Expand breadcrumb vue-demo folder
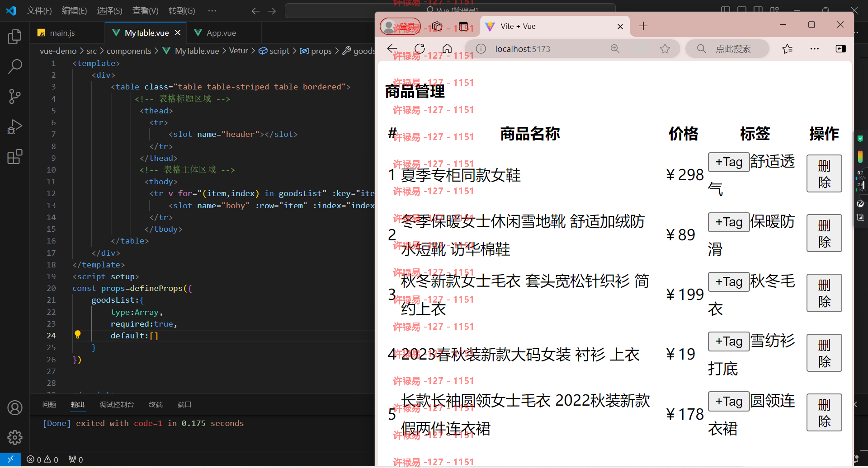Screen dimensions: 868x468 tap(58, 51)
